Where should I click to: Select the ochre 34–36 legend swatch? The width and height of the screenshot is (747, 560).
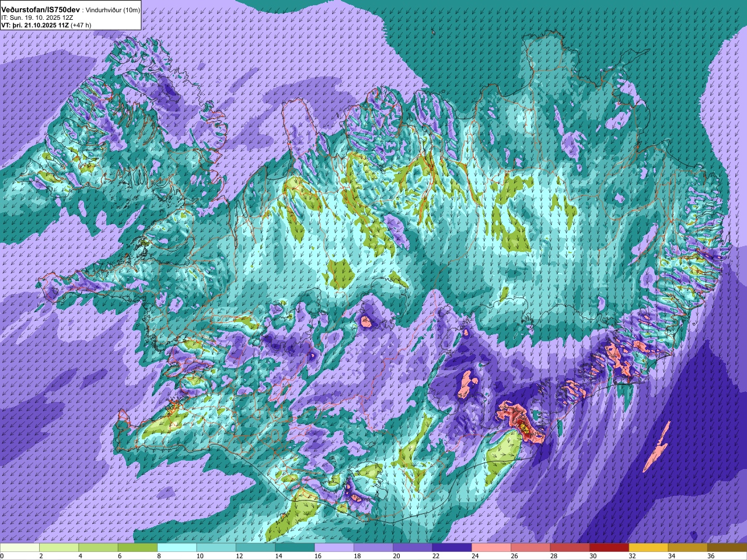click(x=687, y=548)
